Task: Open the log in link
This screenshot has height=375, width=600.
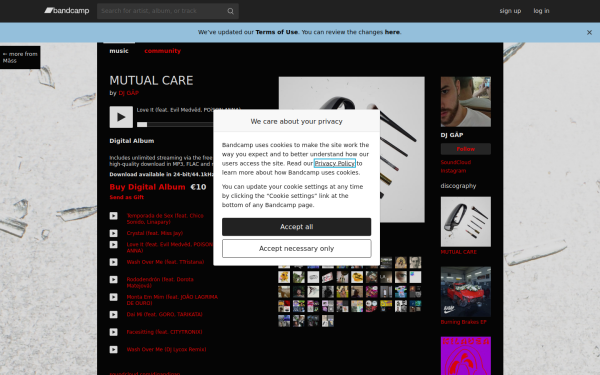Action: [541, 11]
